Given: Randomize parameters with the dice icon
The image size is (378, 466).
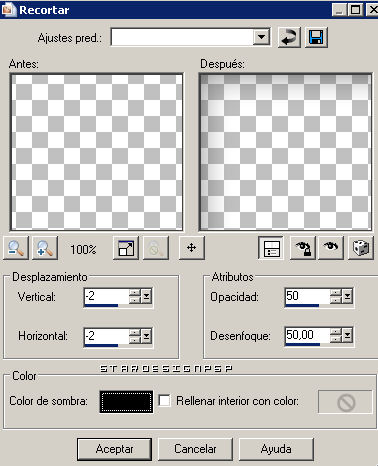Looking at the screenshot, I should [x=361, y=248].
